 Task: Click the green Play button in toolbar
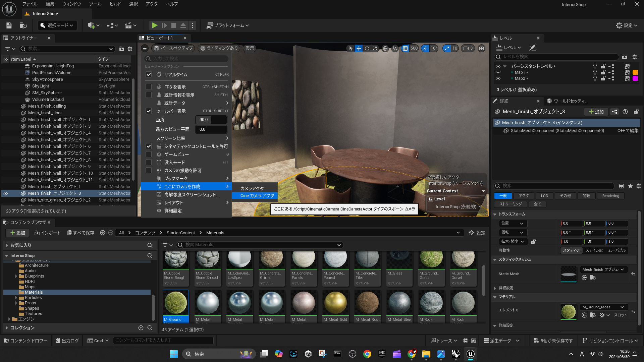pos(155,25)
